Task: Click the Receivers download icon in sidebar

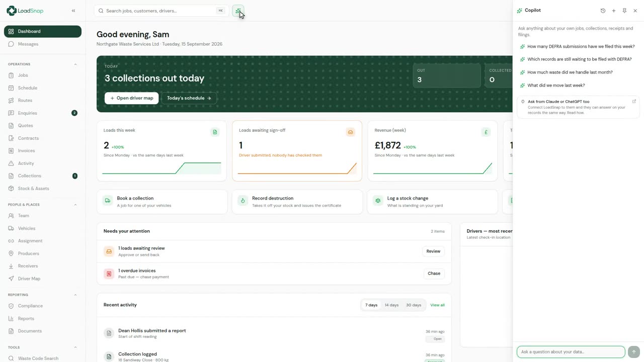Action: coord(12,266)
